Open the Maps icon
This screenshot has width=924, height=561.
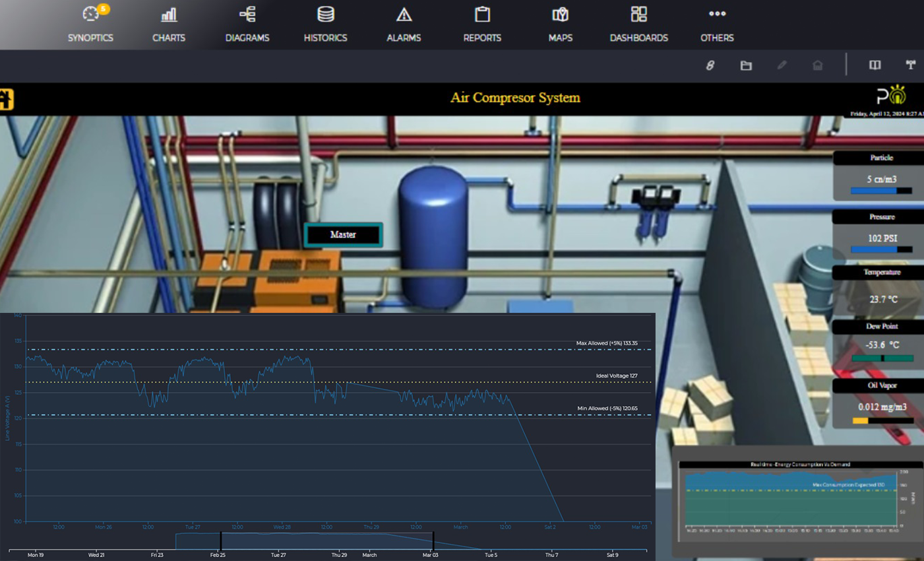click(x=561, y=14)
